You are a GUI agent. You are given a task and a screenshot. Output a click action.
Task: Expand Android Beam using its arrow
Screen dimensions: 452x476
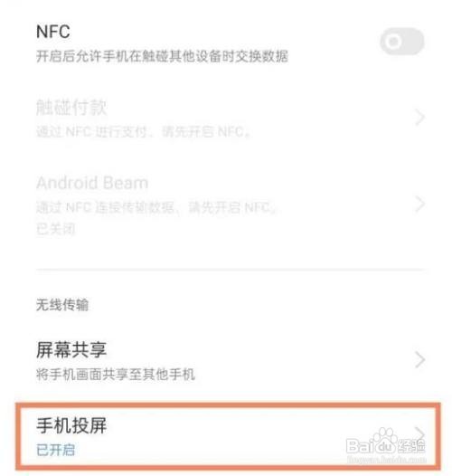pyautogui.click(x=419, y=204)
